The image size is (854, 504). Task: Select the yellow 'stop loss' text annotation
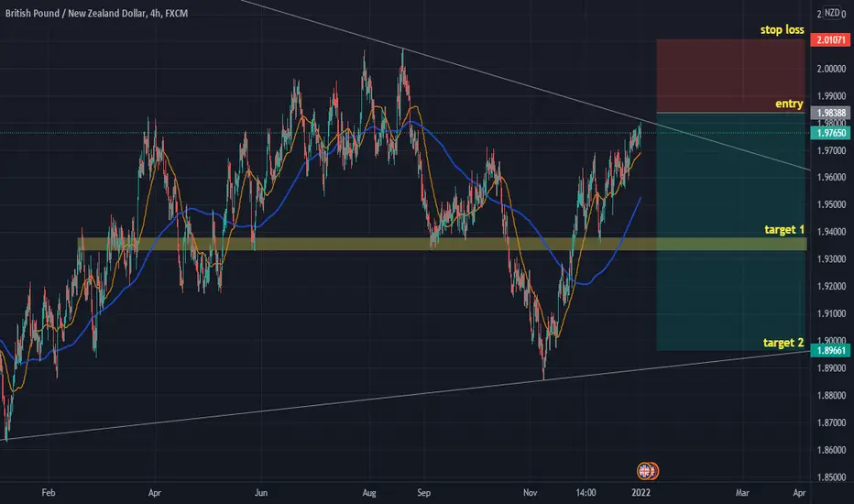783,30
